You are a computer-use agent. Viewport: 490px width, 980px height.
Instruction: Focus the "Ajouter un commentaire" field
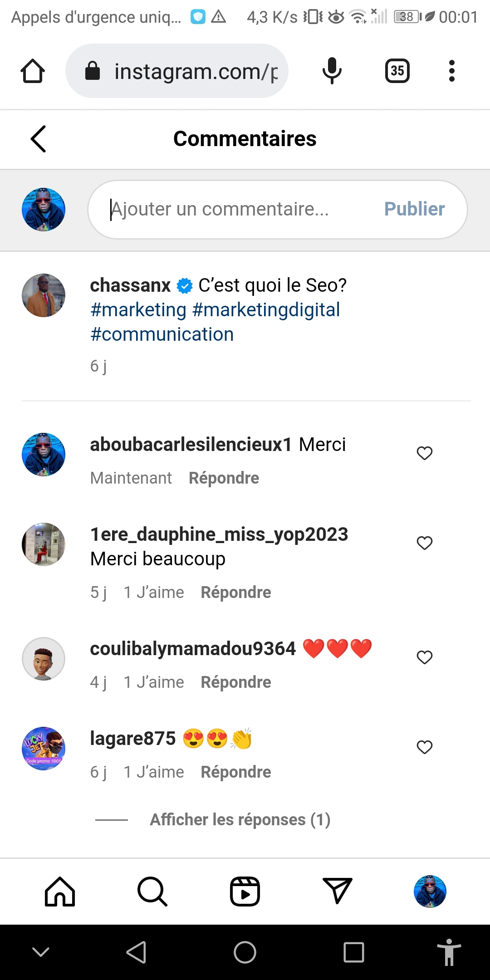click(236, 209)
